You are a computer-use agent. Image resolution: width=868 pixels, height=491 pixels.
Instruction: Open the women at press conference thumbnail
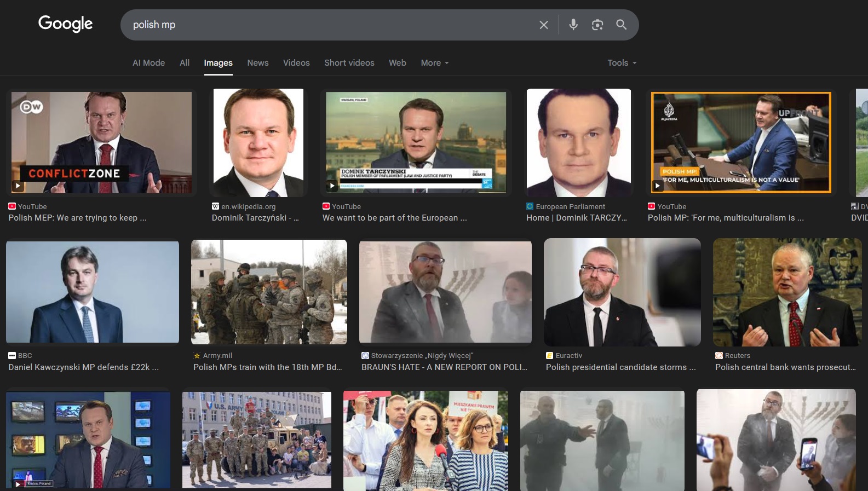(426, 441)
